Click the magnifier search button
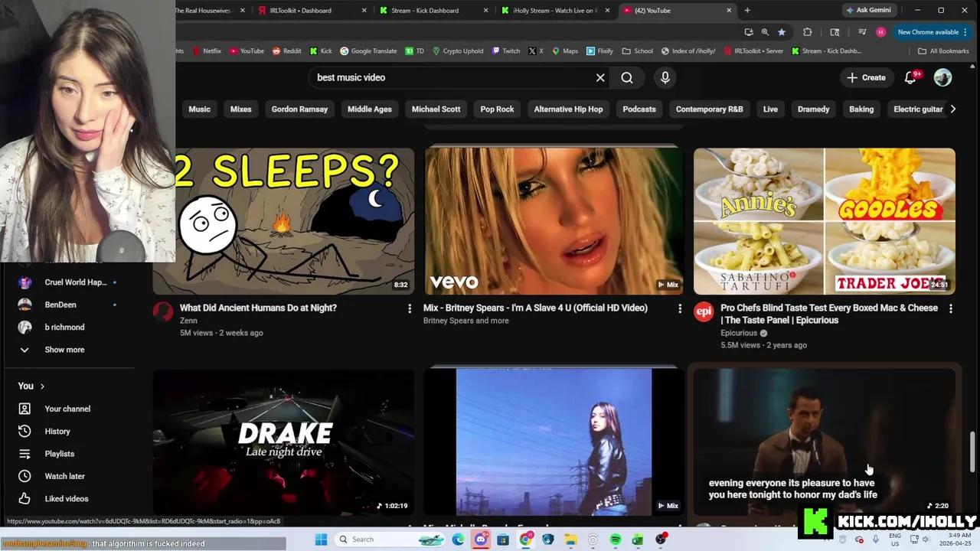The width and height of the screenshot is (980, 551). click(627, 77)
